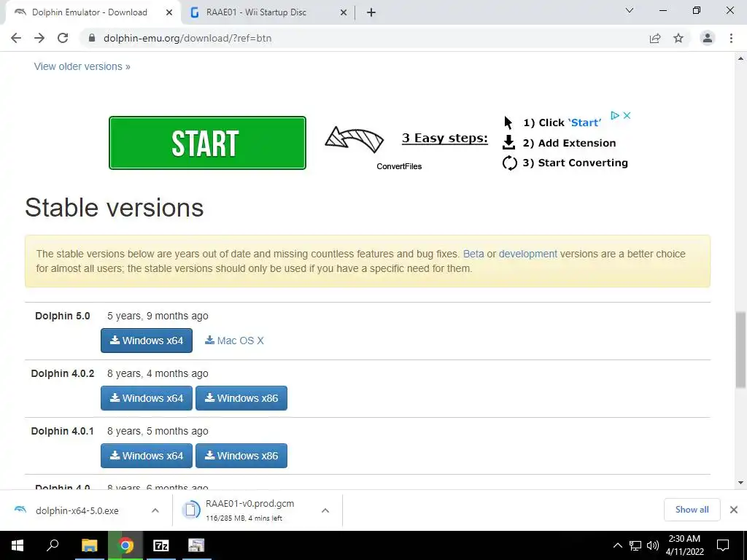This screenshot has width=747, height=560.
Task: Download Dolphin 4.0.1 Windows x86
Action: pyautogui.click(x=241, y=456)
